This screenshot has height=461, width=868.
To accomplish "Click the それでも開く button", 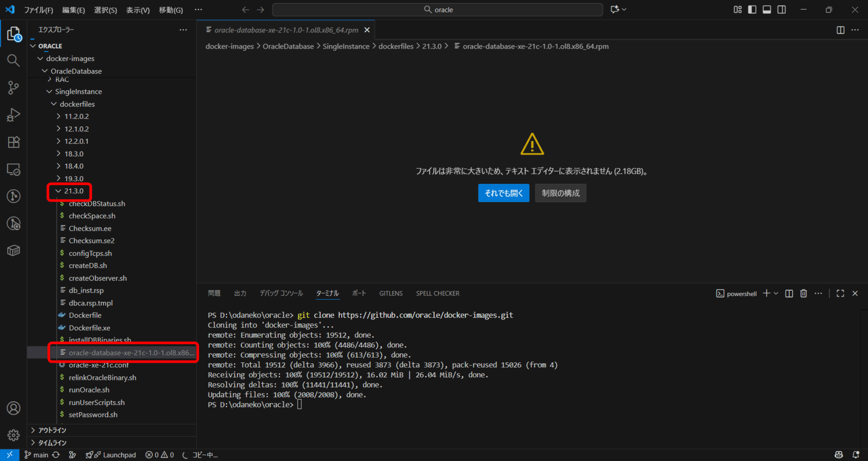I will 504,193.
